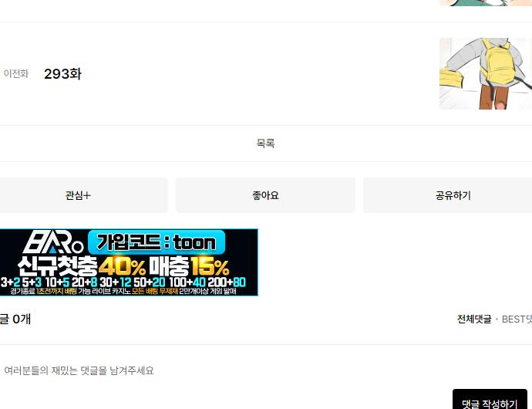Submit with the 댓글 작성하기 button
The height and width of the screenshot is (409, 532).
(490, 401)
